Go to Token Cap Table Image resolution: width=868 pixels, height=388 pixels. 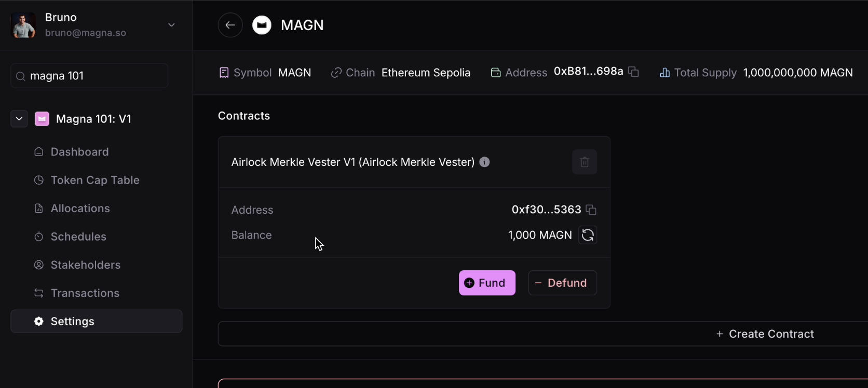tap(94, 180)
